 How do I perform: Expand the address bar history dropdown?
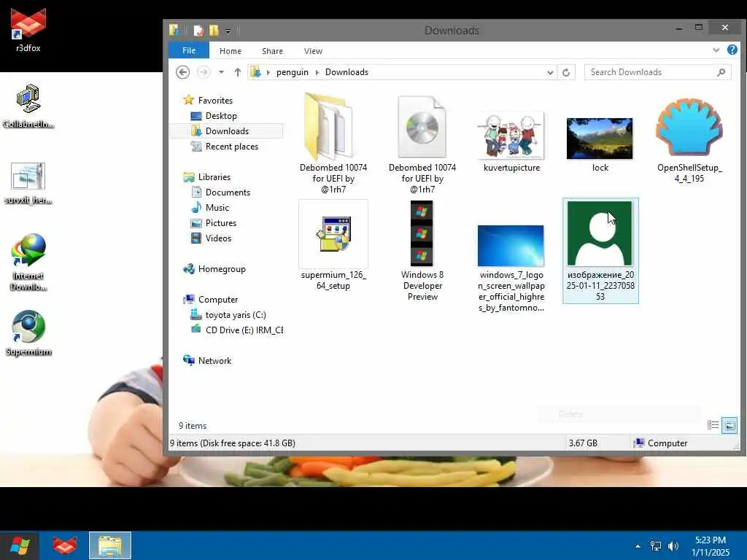coord(550,72)
